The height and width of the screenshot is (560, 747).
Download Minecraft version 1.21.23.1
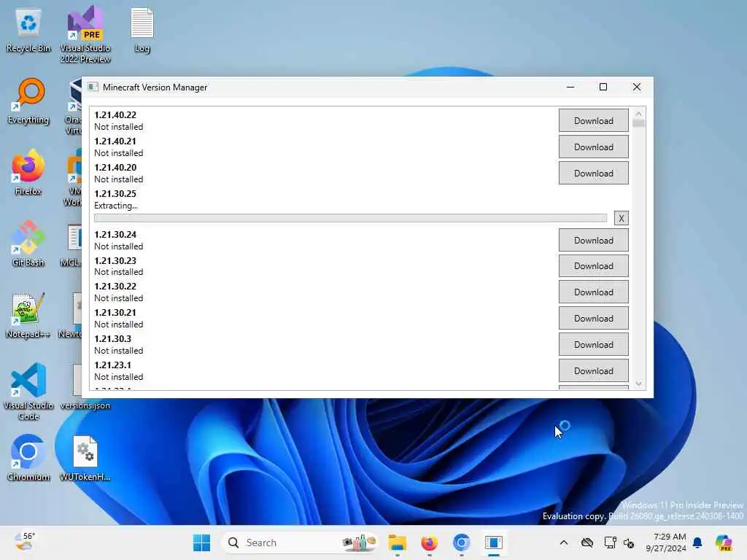(x=593, y=370)
